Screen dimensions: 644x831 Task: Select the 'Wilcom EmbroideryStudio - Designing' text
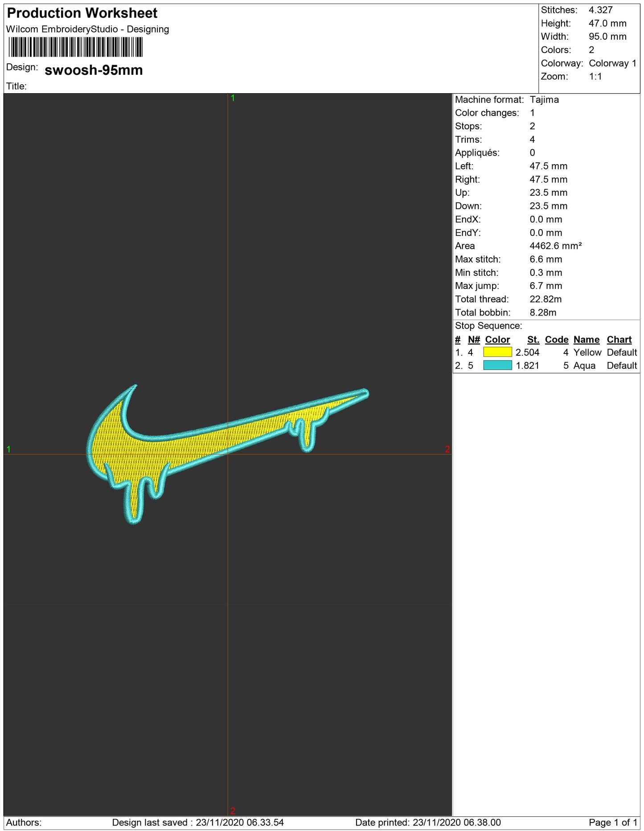click(88, 29)
